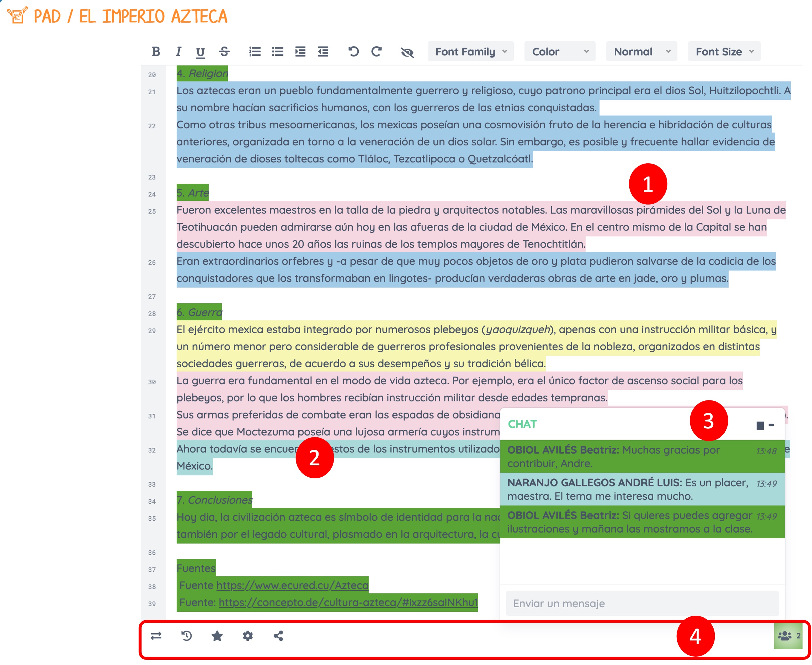812x665 pixels.
Task: Click the italic word 'yaoquizqueh'
Action: (518, 329)
